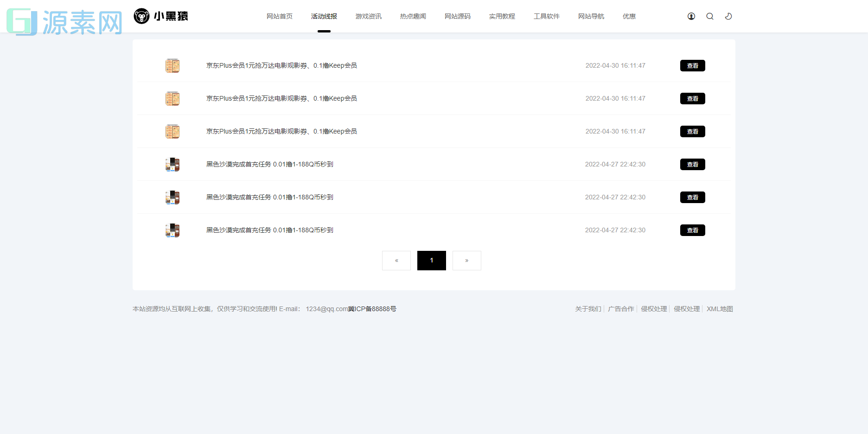Go to next page with » arrow

(466, 260)
